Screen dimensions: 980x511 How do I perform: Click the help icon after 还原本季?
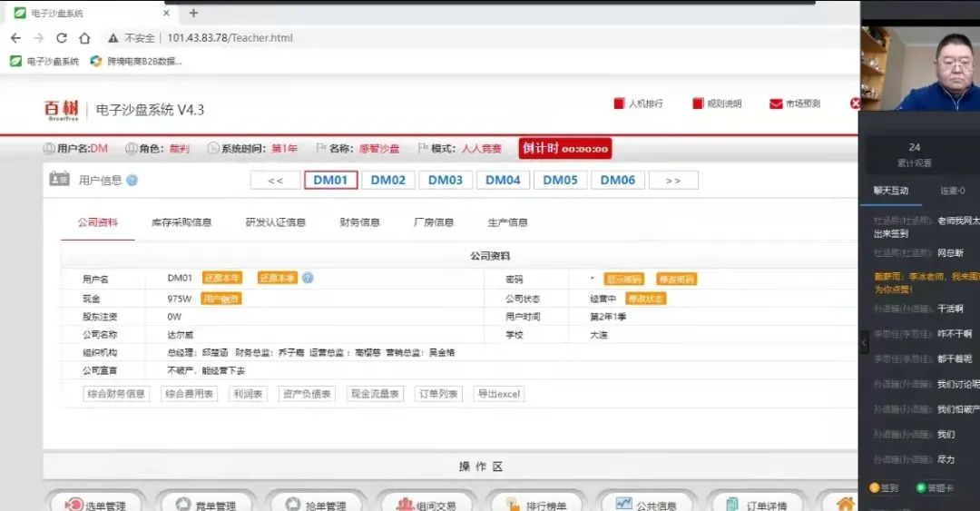308,278
